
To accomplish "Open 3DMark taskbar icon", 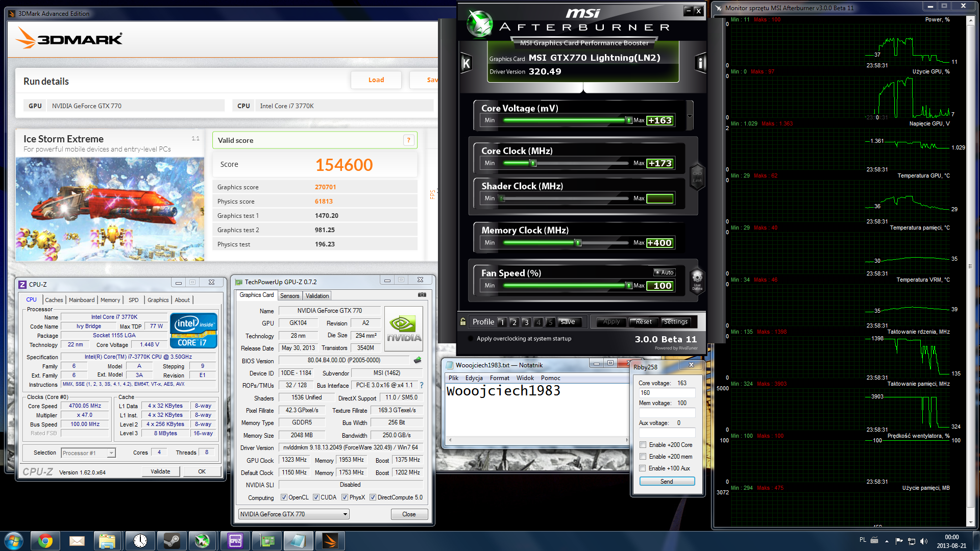I will coord(330,541).
